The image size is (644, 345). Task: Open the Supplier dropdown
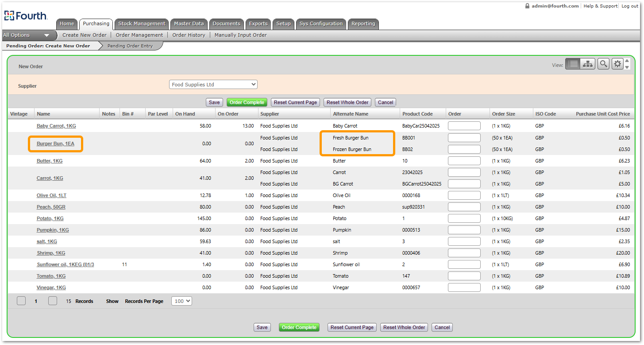(x=213, y=85)
